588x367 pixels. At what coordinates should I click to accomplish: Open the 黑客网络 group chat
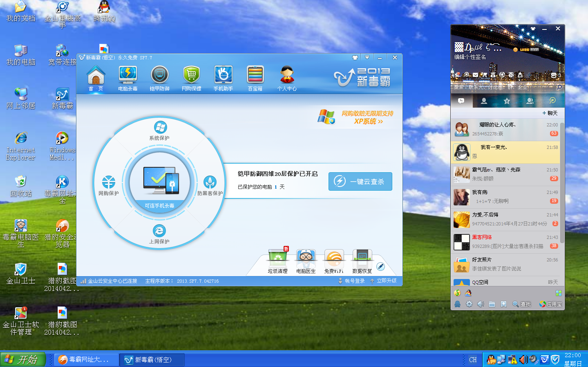point(505,242)
